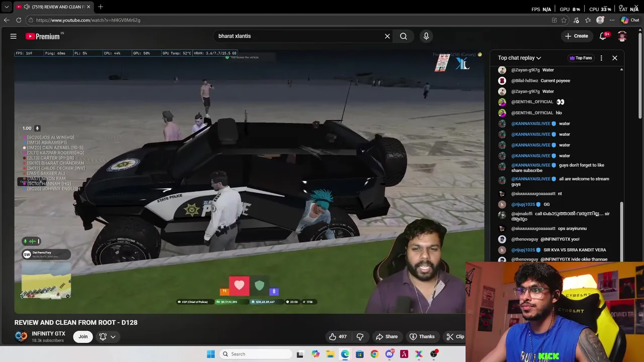Like the video with thumbs up

click(x=338, y=337)
